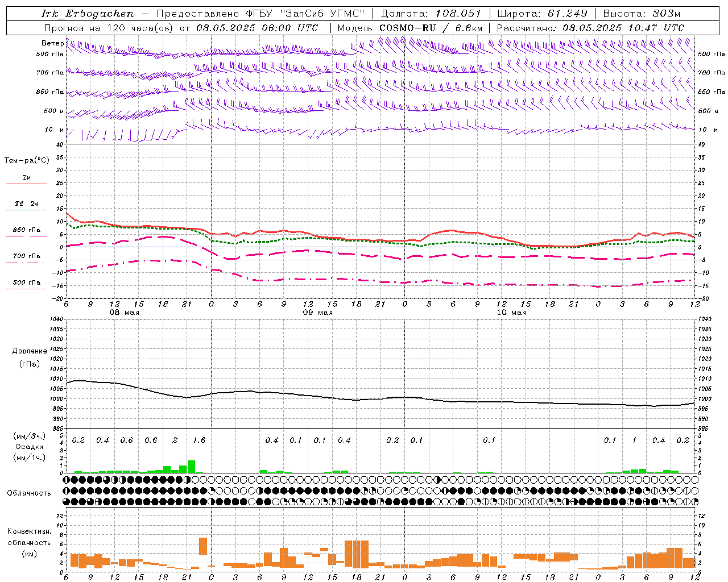This screenshot has width=728, height=582.
Task: Click the dashed line sample under "Td 2м"
Action: 26,210
